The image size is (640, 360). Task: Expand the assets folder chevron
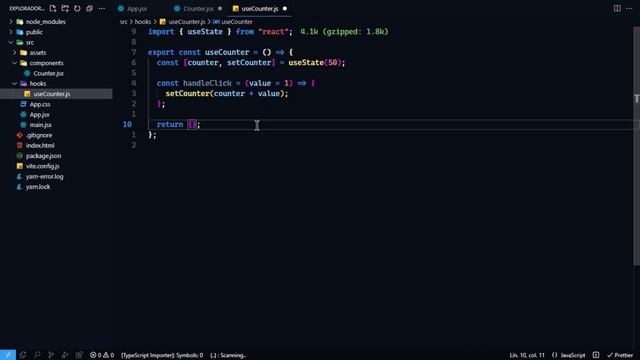[15, 53]
